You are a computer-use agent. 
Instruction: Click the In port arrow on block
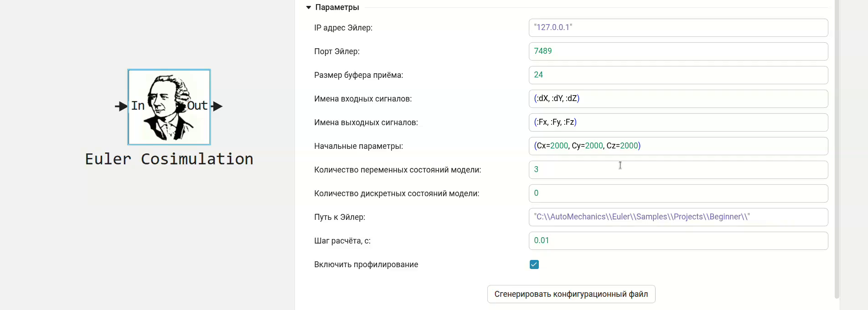121,107
